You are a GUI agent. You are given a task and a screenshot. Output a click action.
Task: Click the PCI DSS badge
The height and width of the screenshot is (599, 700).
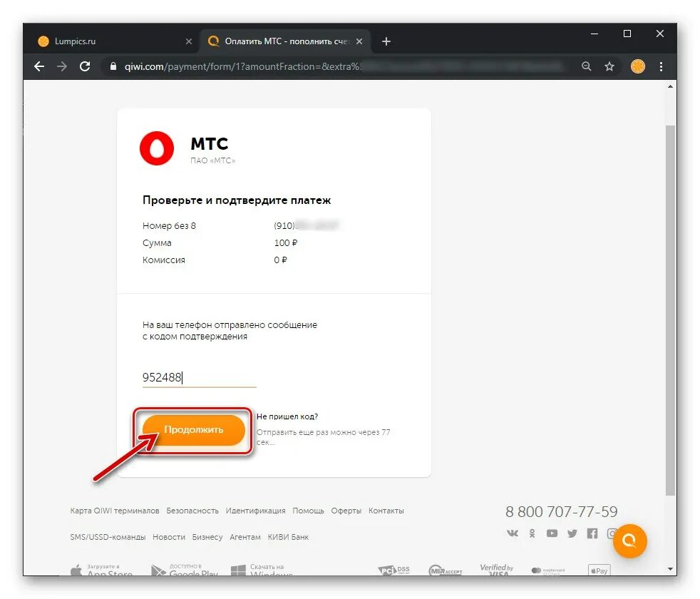393,570
